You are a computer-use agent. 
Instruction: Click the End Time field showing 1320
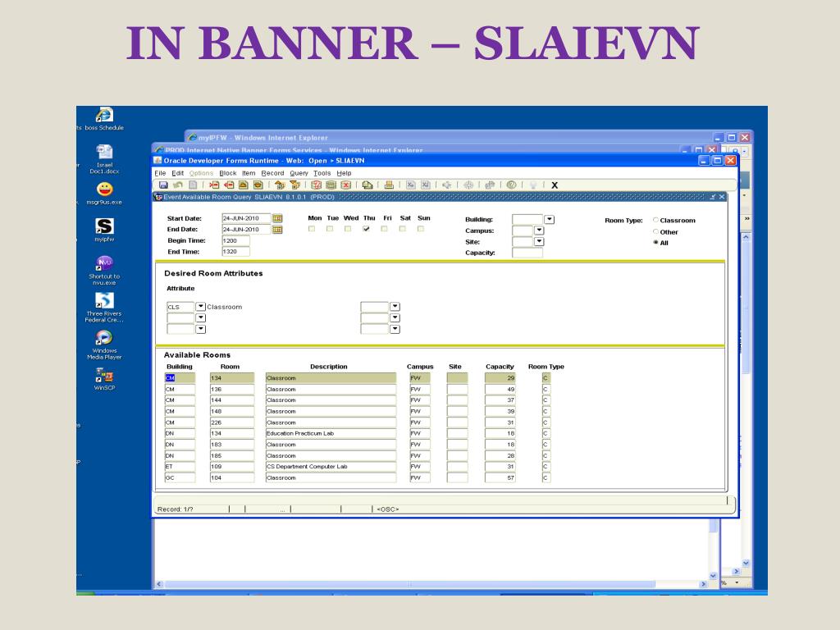(x=235, y=252)
